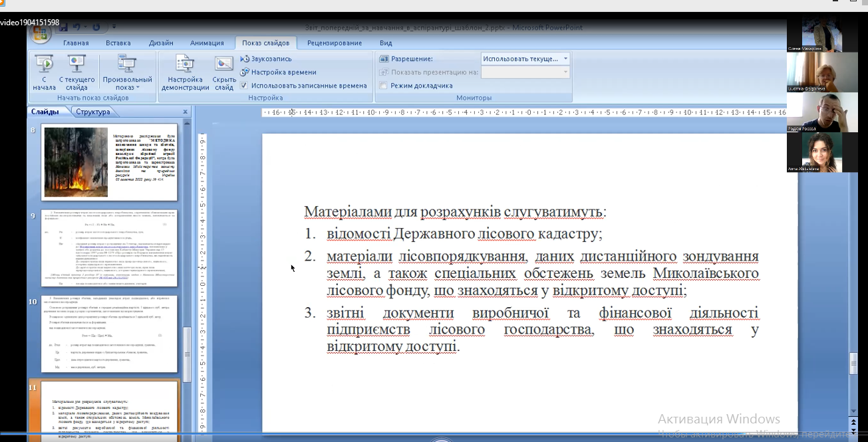Switch to the Структура outline tab
Image resolution: width=868 pixels, height=442 pixels.
[92, 112]
